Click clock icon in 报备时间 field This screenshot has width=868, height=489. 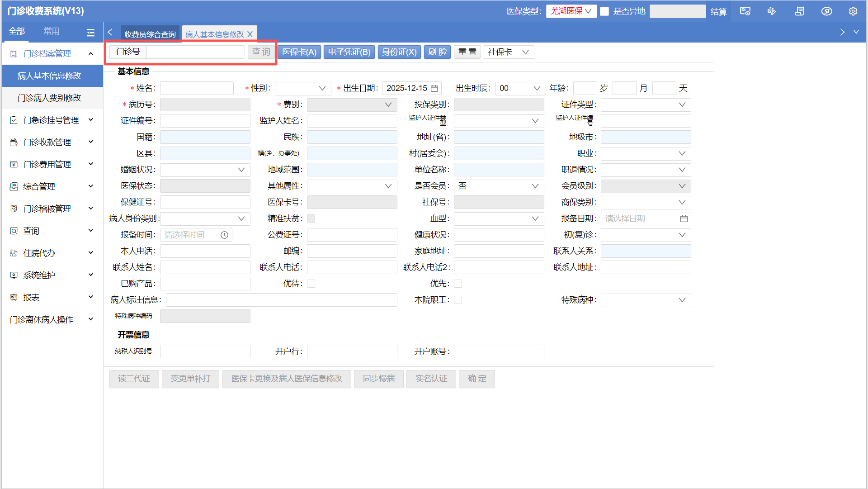(224, 235)
